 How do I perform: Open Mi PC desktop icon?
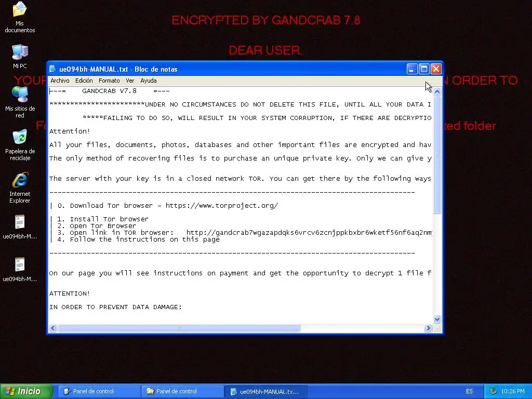[20, 56]
